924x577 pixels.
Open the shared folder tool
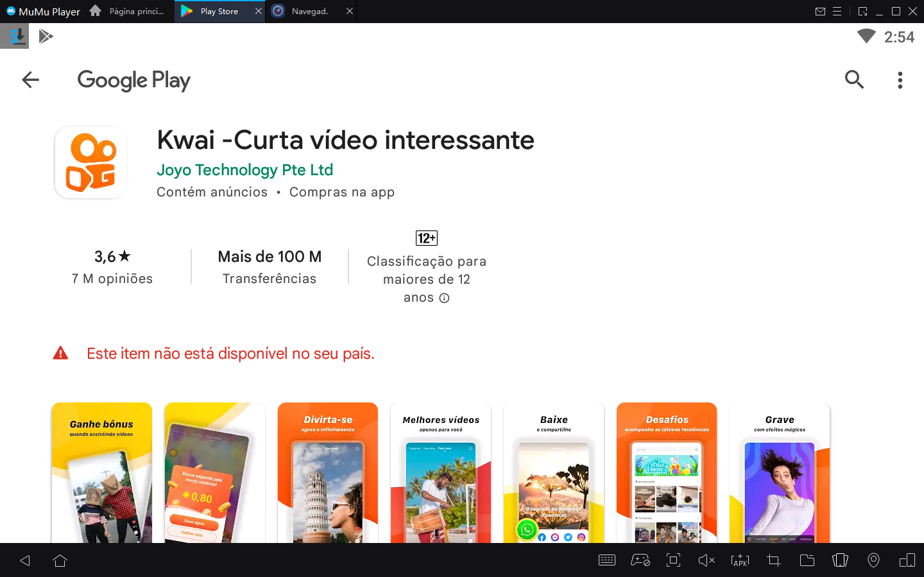click(807, 560)
